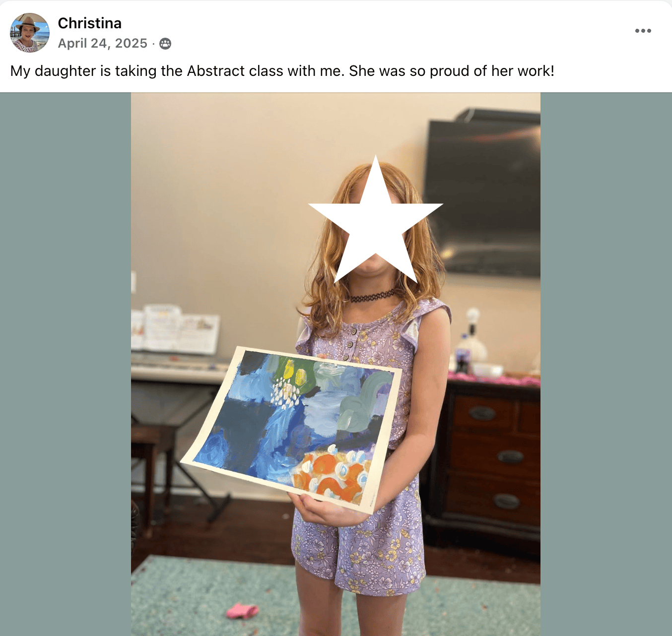The height and width of the screenshot is (636, 672).
Task: Click the pink object on the rug
Action: pyautogui.click(x=242, y=611)
